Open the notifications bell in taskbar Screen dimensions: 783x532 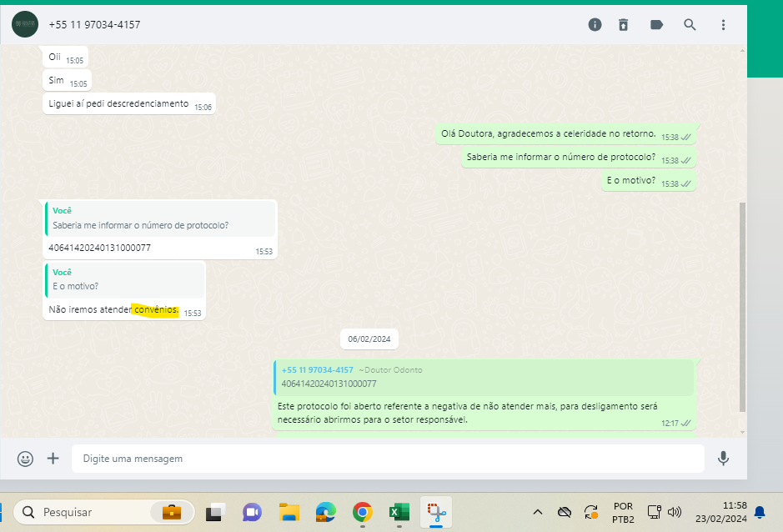tap(760, 511)
